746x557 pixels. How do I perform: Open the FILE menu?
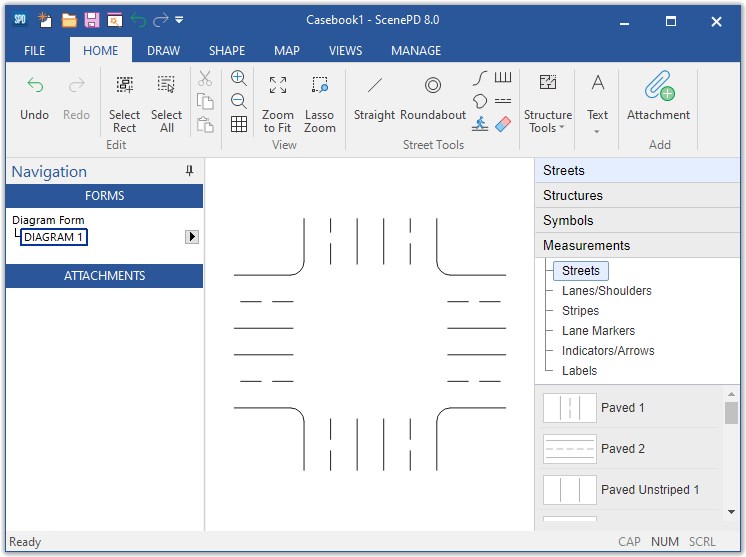tap(35, 50)
